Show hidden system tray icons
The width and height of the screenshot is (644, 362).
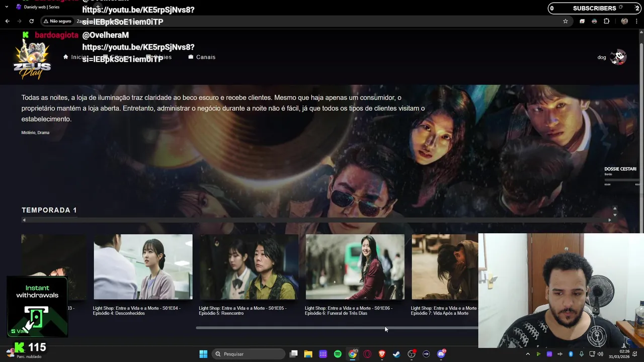click(528, 354)
